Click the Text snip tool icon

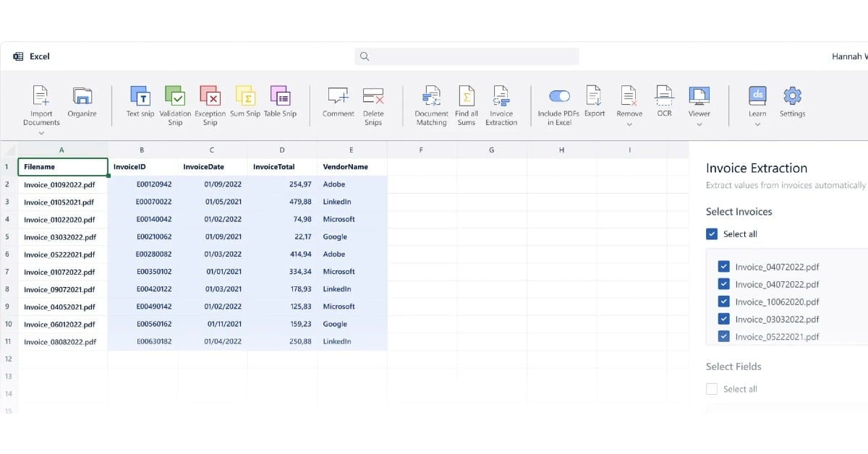coord(140,96)
